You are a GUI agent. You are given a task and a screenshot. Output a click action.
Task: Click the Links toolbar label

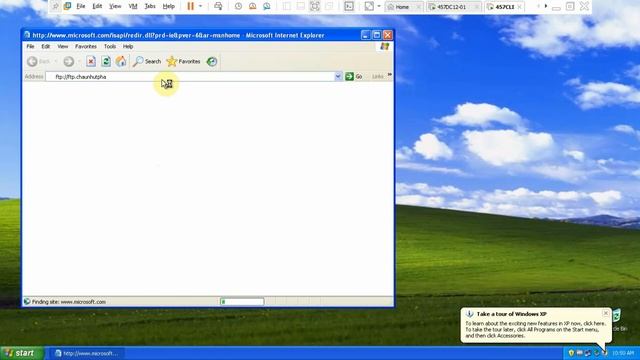point(378,76)
